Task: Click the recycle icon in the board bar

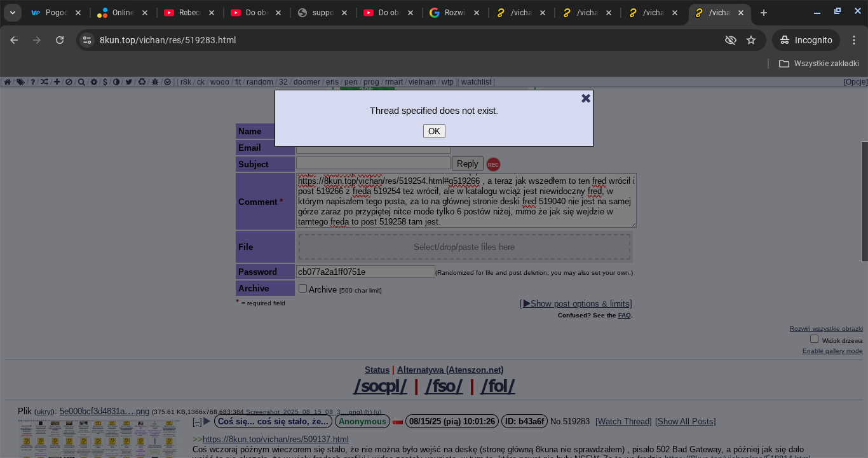Action: [x=142, y=82]
